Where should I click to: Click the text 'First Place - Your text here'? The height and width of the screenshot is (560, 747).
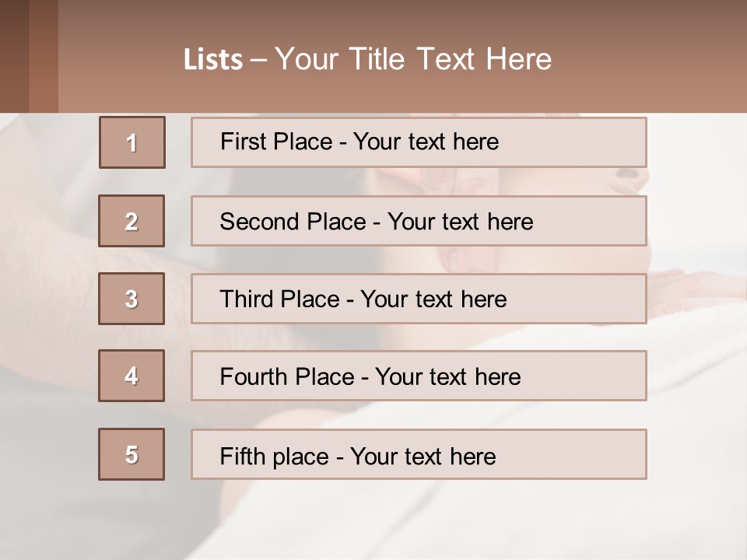click(359, 142)
